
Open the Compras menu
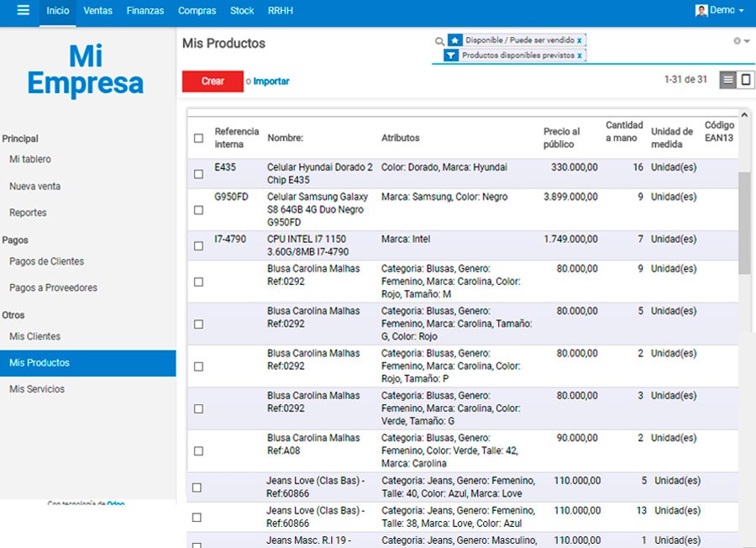197,11
